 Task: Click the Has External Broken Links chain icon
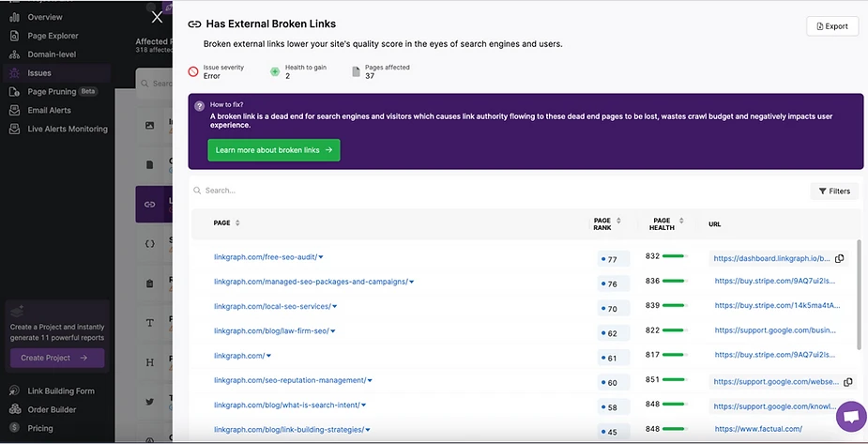(x=193, y=24)
